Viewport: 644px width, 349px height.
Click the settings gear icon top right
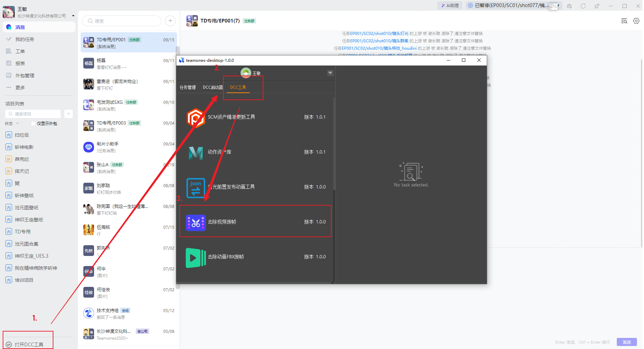click(x=636, y=21)
